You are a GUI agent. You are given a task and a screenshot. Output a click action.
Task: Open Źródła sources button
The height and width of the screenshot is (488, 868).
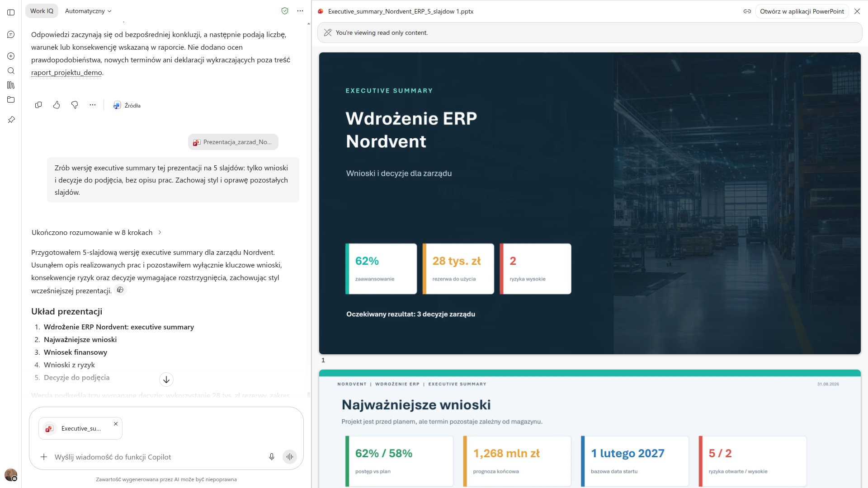127,105
